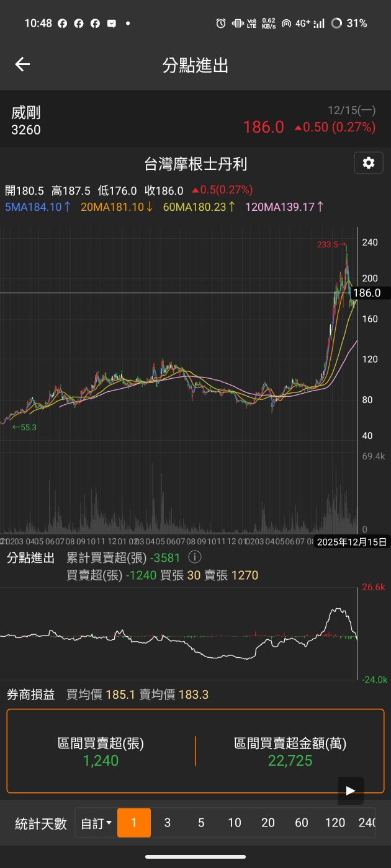Tap the play button icon
This screenshot has height=868, width=391.
point(351,790)
